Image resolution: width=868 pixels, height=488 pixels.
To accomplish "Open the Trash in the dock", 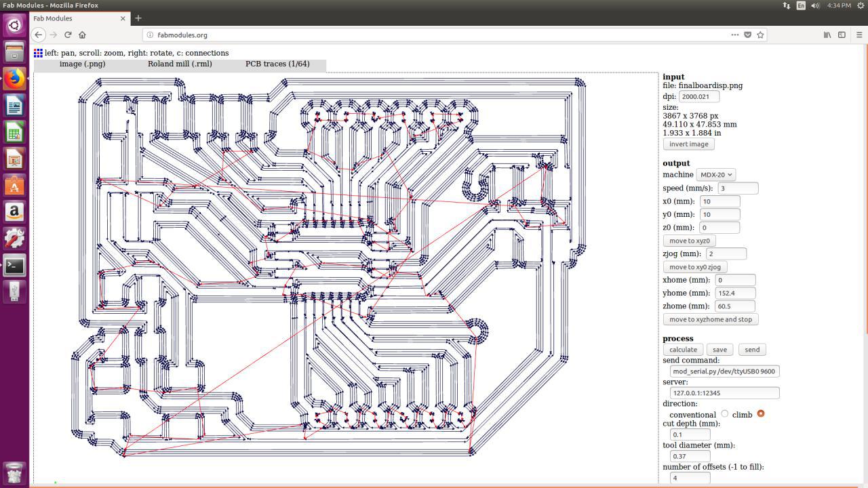I will point(14,472).
